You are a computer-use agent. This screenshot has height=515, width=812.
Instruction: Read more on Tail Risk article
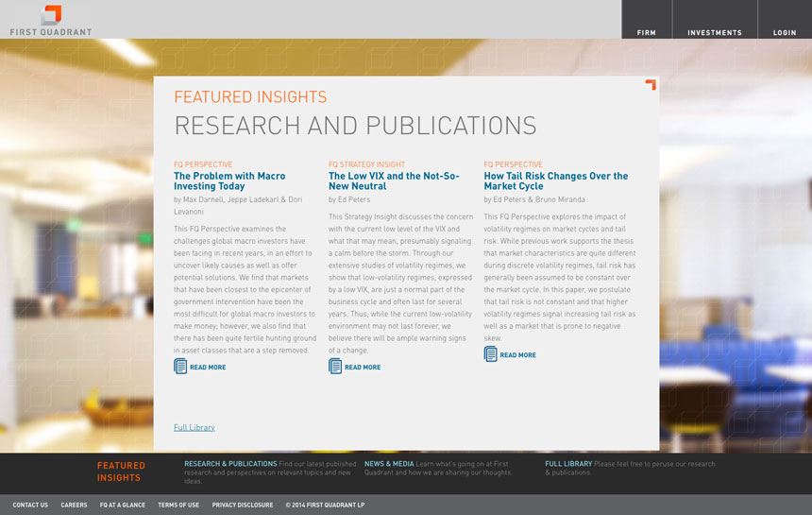click(517, 355)
